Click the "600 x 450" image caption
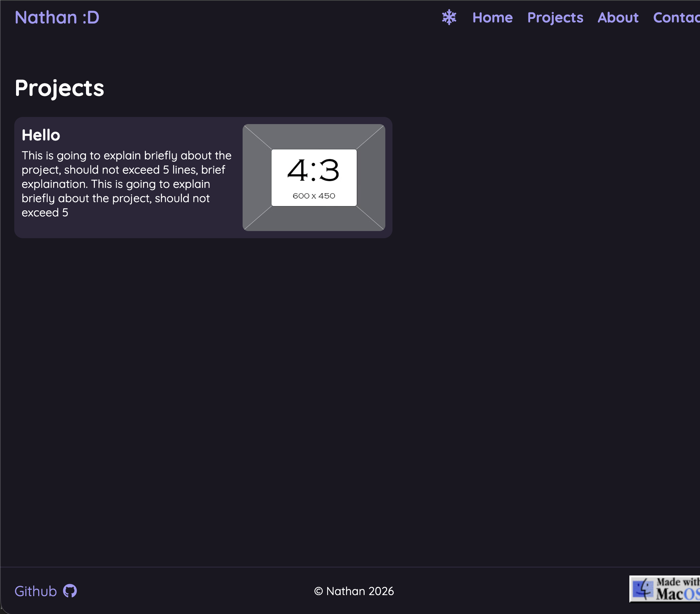The image size is (700, 614). [314, 196]
